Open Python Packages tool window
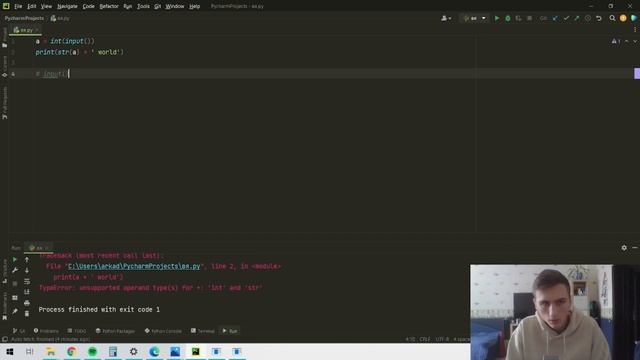 pyautogui.click(x=115, y=331)
